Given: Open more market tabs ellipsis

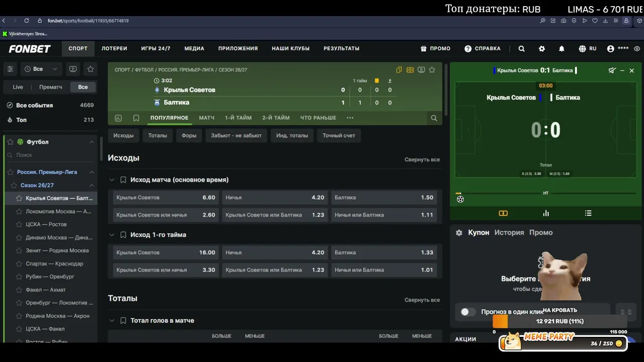Looking at the screenshot, I should coord(350,118).
